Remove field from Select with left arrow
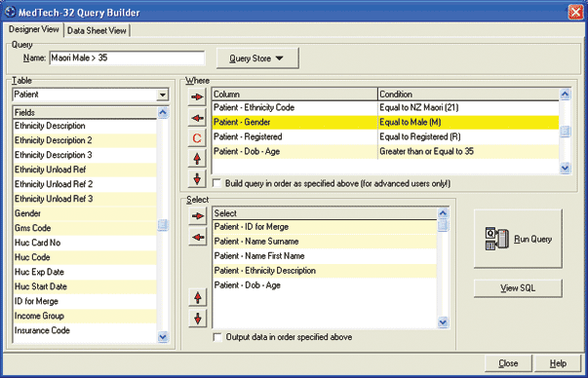 (198, 237)
